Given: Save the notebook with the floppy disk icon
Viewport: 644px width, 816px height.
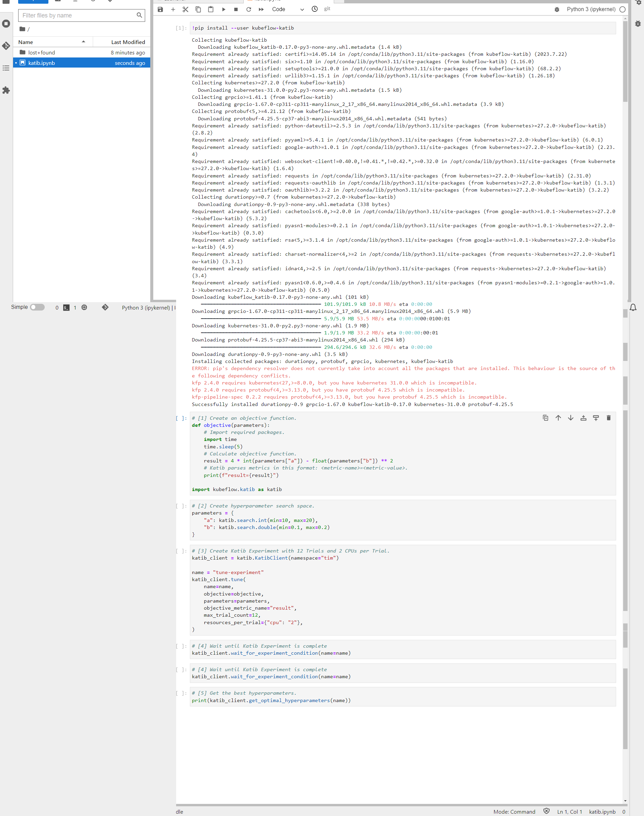Looking at the screenshot, I should 160,9.
